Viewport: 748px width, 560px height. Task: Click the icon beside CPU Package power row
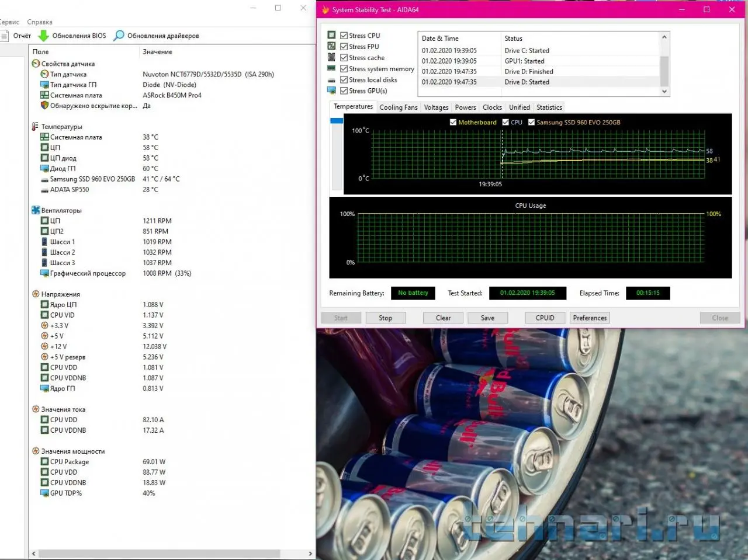[x=44, y=462]
